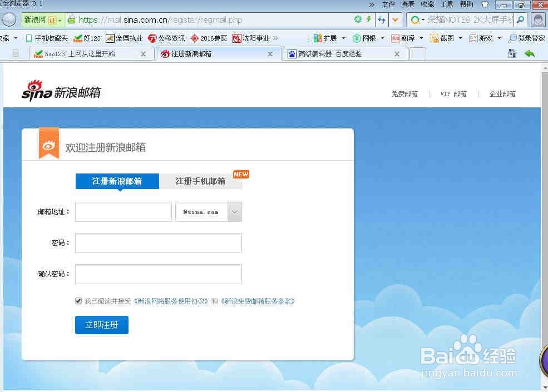Click the Sina 新浪邮箱 logo
Image resolution: width=548 pixels, height=392 pixels.
point(62,91)
